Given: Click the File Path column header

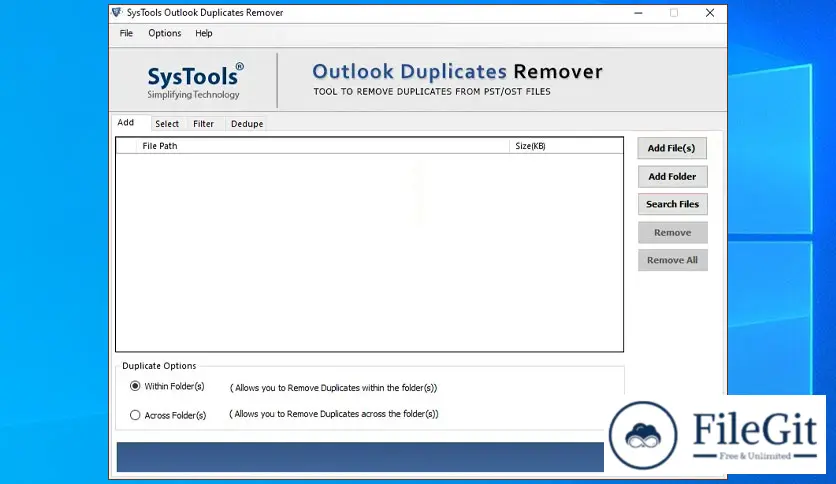Looking at the screenshot, I should [323, 146].
